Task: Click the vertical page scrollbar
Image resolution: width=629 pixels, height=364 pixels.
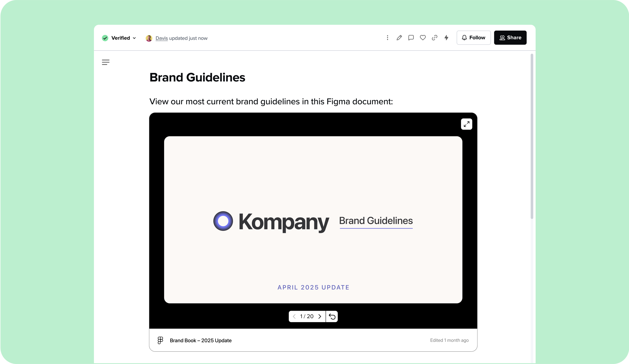Action: tap(532, 136)
